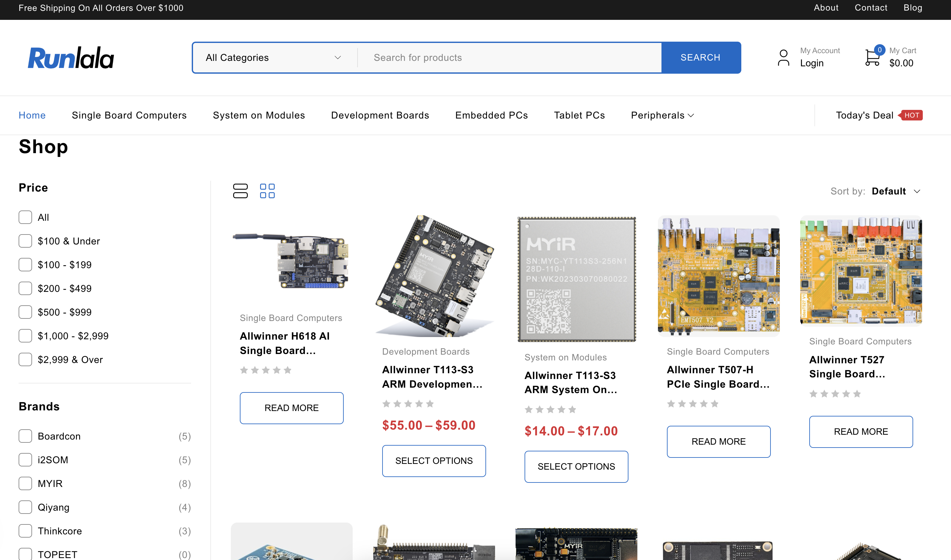Click the Runlala logo
Image resolution: width=951 pixels, height=560 pixels.
[71, 58]
